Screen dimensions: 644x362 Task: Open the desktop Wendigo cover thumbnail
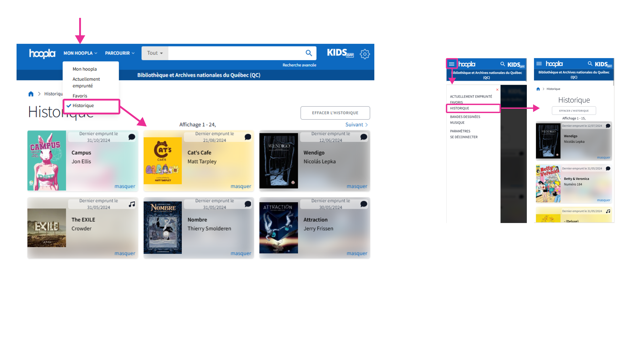[278, 161]
